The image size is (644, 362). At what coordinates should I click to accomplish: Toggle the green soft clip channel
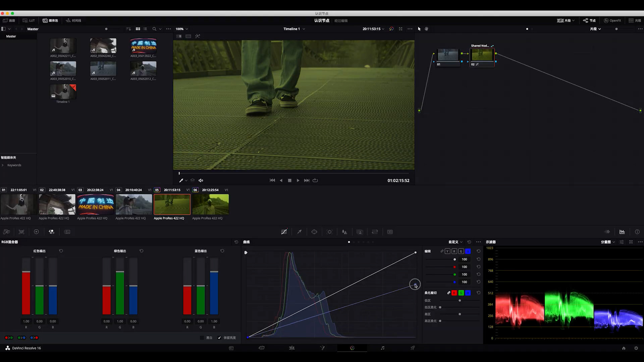pos(461,293)
